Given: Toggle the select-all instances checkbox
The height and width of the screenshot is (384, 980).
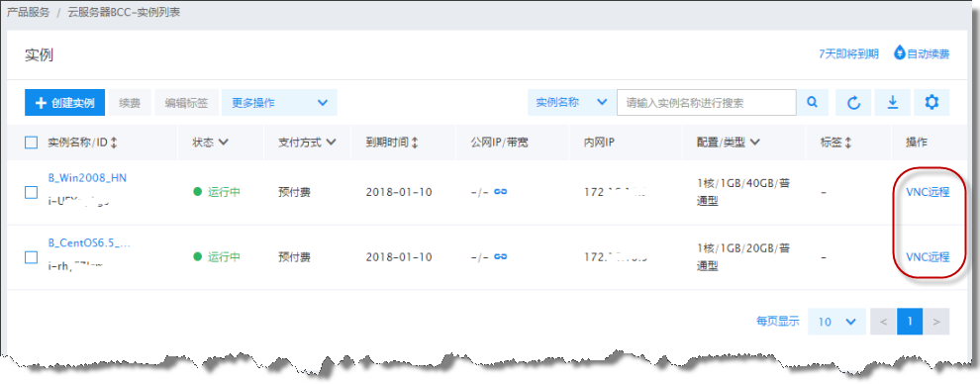Looking at the screenshot, I should coord(32,143).
